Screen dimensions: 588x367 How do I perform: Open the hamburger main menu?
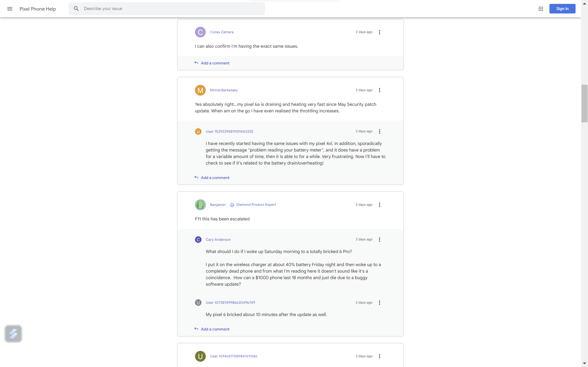10,9
